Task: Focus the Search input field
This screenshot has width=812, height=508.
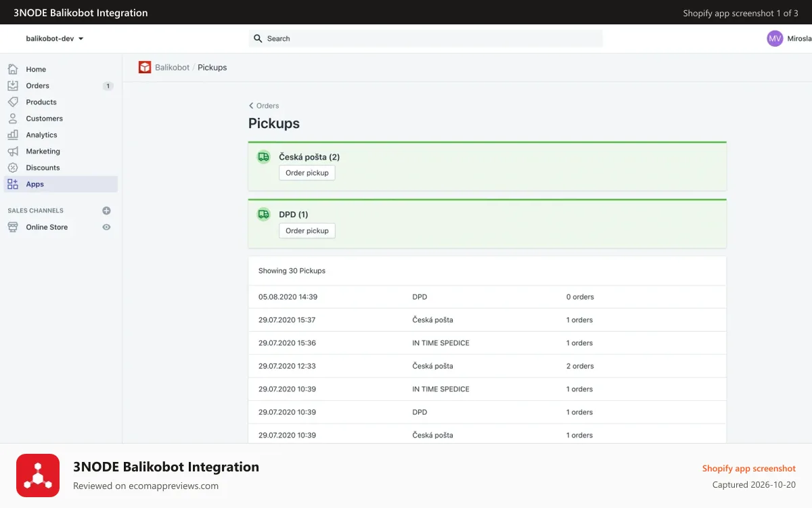Action: point(426,39)
